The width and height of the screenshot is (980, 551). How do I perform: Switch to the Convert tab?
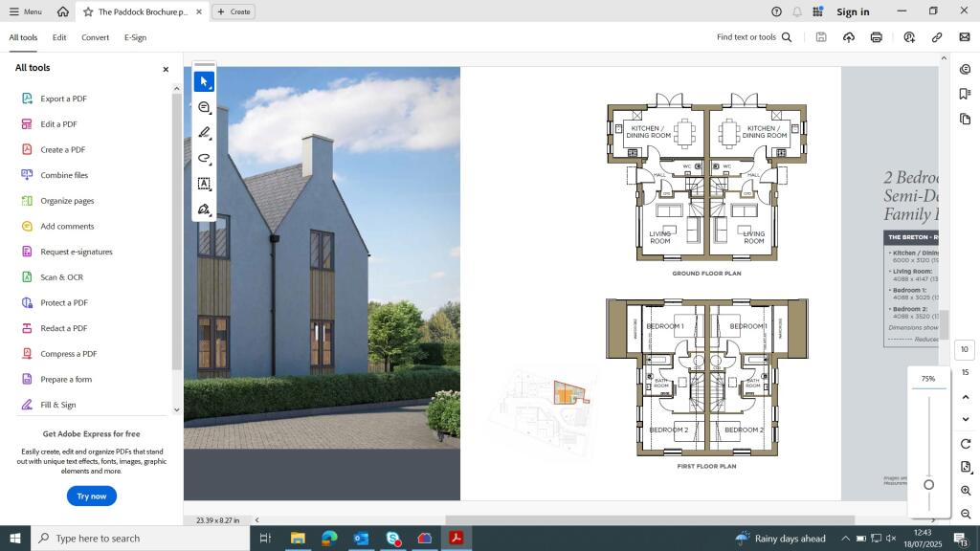coord(96,37)
